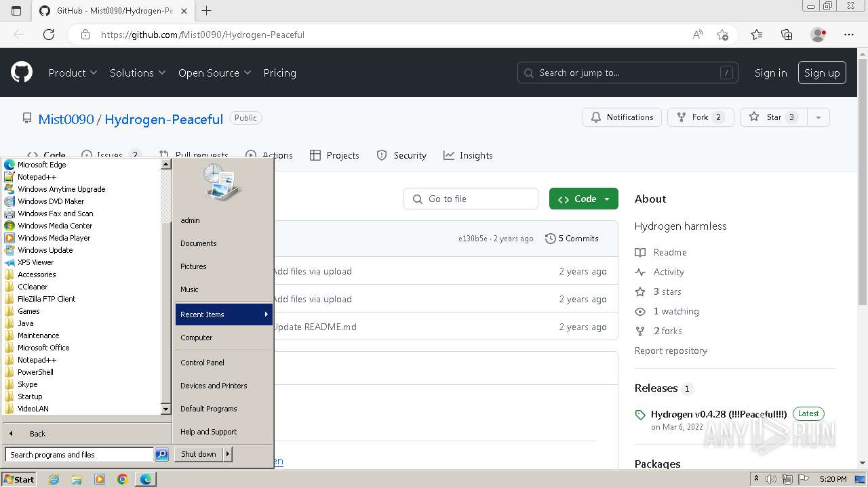Click Report repository link

(671, 350)
